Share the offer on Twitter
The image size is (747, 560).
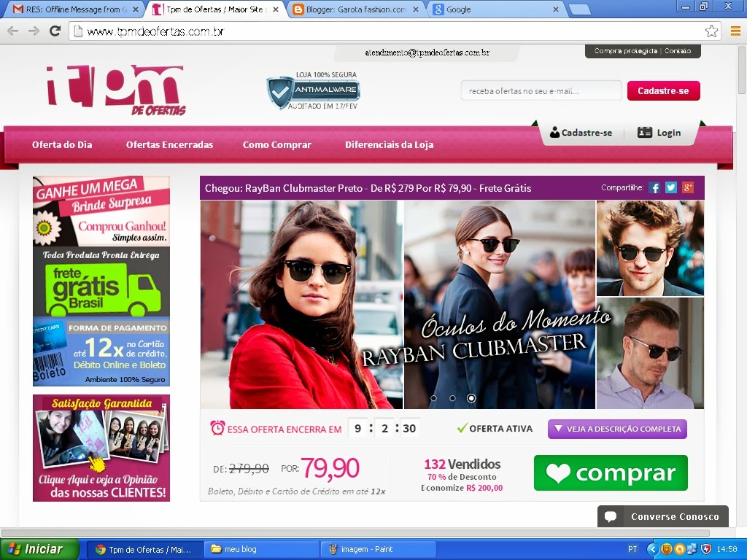(671, 188)
